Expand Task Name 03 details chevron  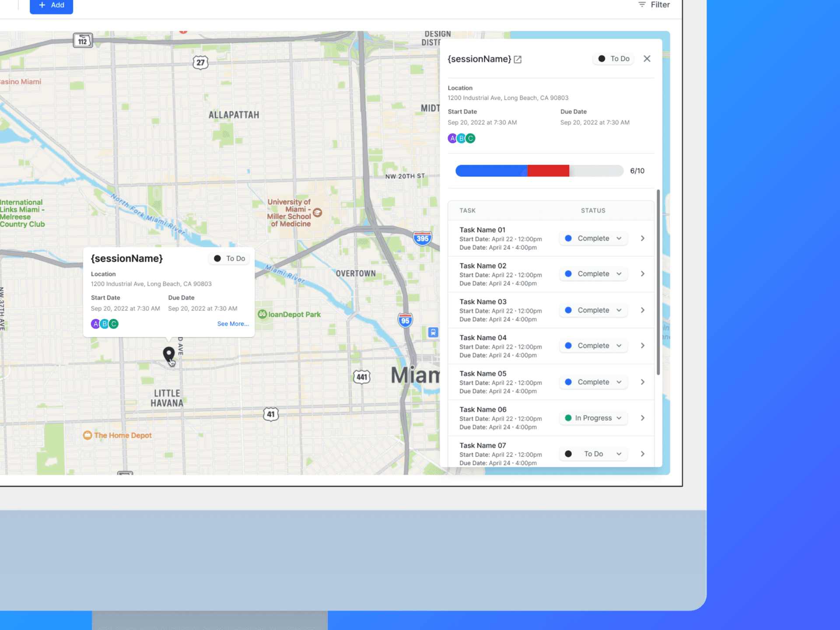[x=642, y=310]
